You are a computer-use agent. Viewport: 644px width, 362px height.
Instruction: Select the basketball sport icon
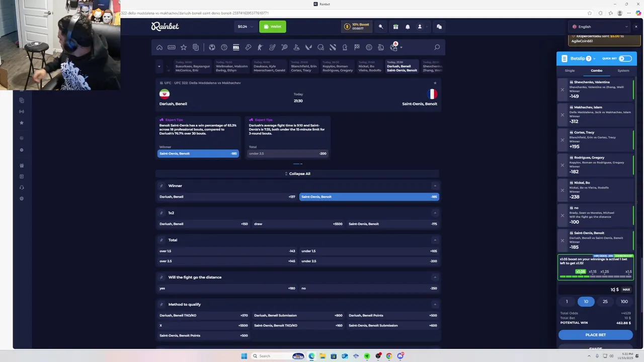coord(224,47)
